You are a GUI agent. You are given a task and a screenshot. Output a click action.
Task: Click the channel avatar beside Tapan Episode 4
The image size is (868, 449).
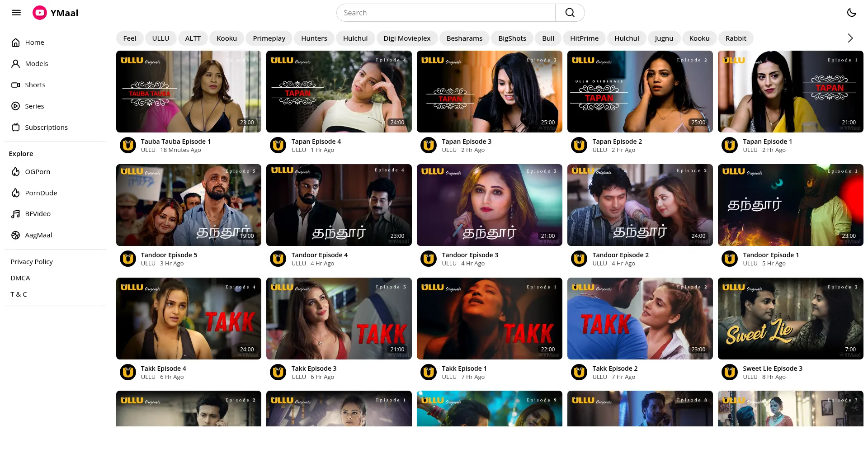[278, 145]
